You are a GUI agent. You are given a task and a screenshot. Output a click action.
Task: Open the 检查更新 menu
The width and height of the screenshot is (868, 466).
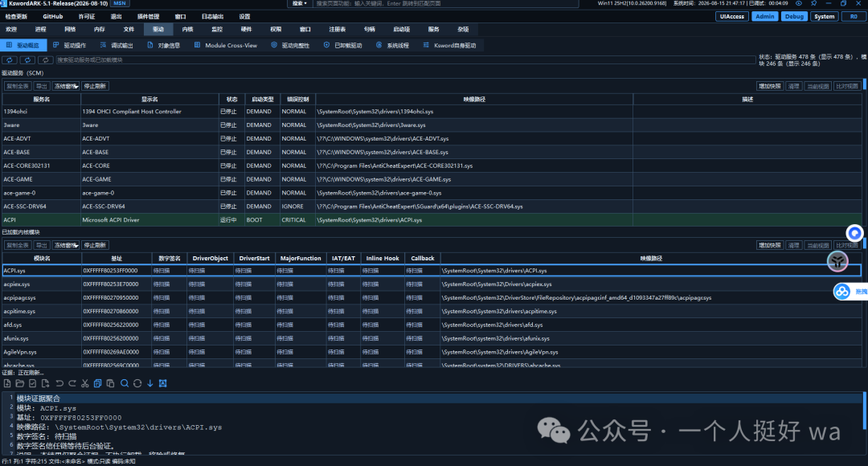(16, 17)
